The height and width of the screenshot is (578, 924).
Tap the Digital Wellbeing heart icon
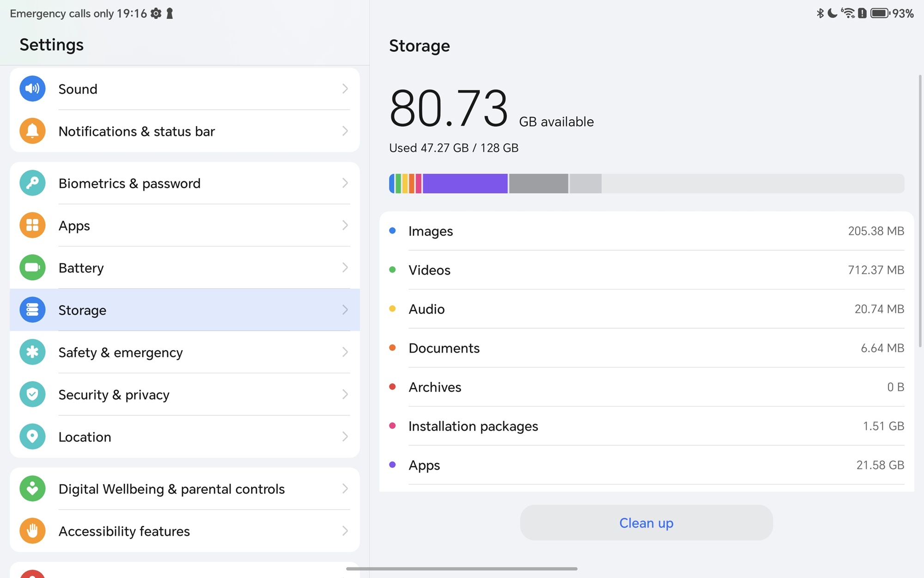click(32, 488)
